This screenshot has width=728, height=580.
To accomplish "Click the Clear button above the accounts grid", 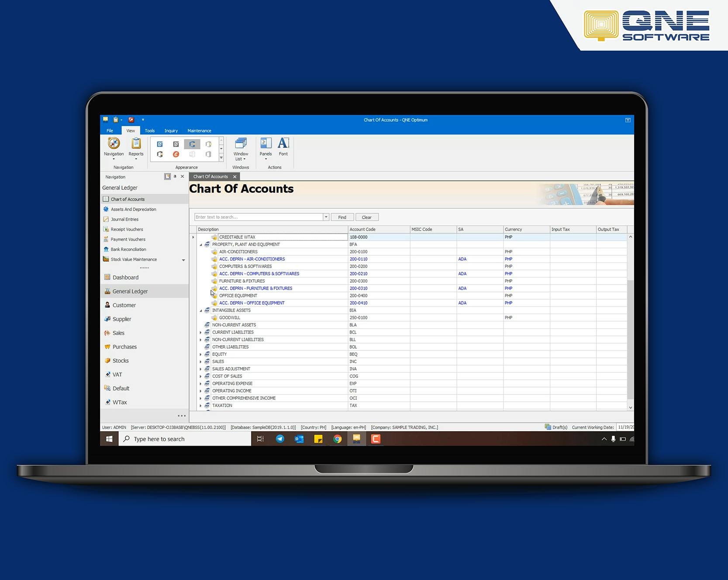I will pos(367,217).
